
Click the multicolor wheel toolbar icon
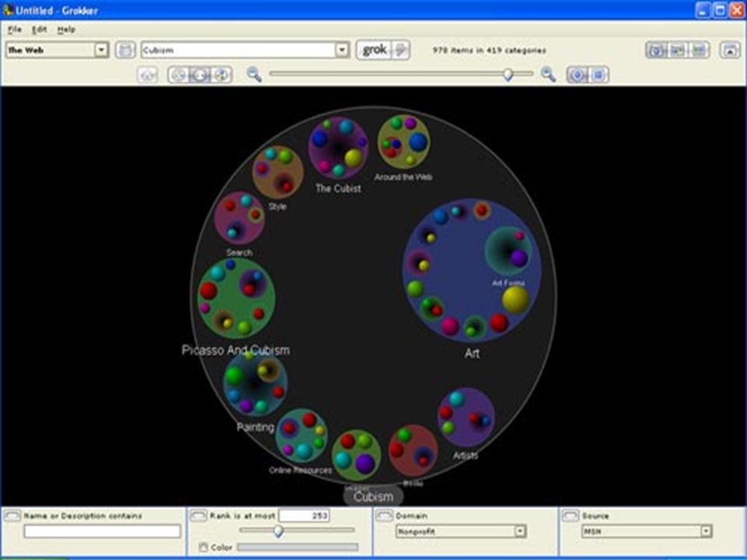[221, 75]
